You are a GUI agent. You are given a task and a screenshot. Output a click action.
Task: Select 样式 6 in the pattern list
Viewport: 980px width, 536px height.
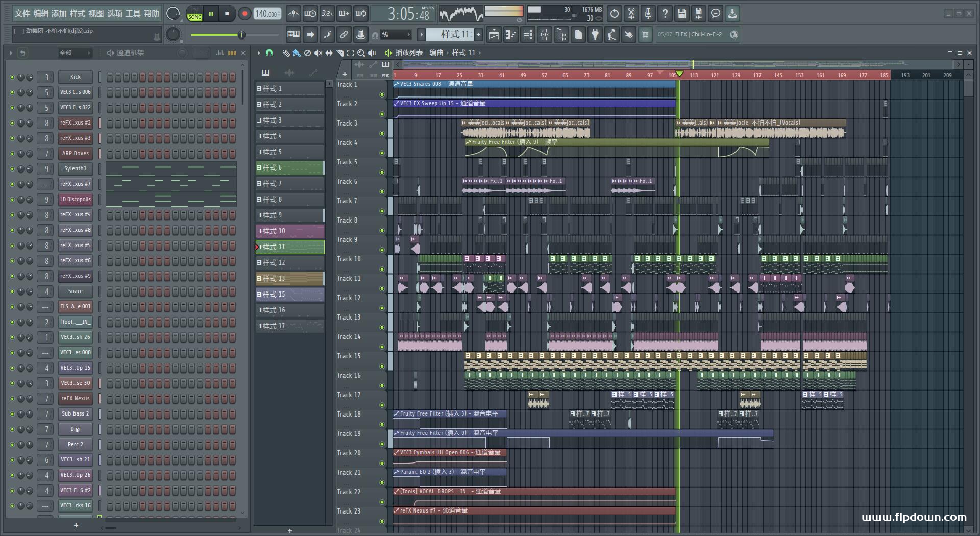tap(289, 168)
